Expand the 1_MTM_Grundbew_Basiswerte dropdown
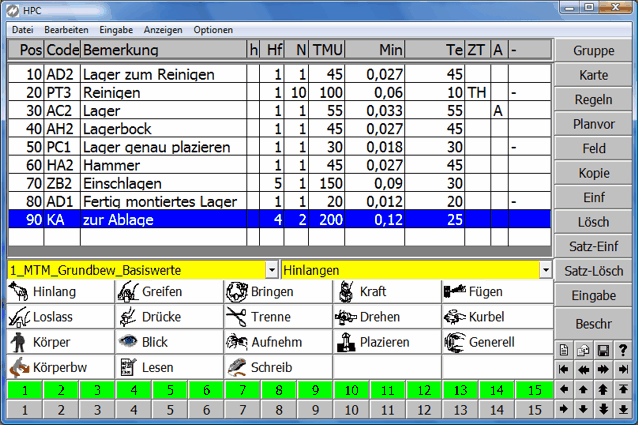 (x=272, y=270)
